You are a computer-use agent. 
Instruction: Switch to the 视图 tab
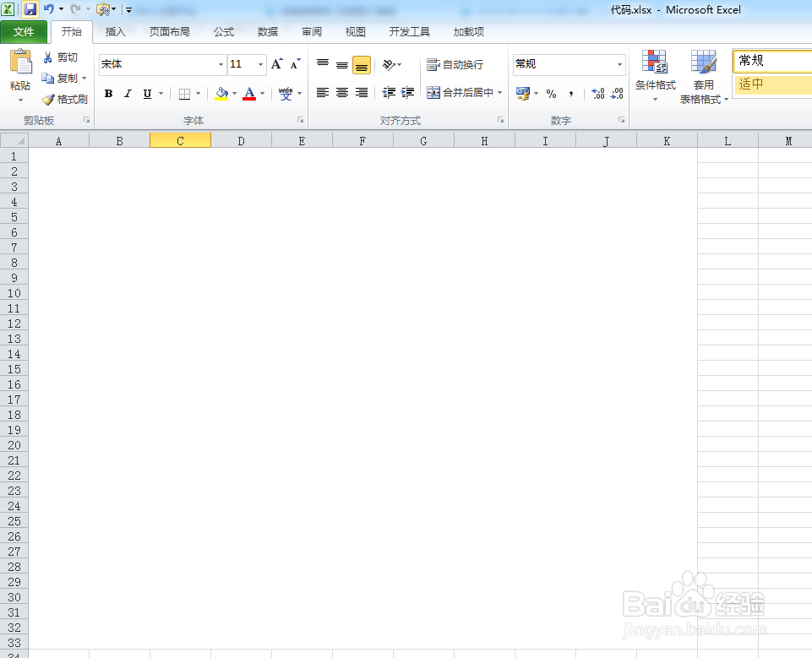click(355, 32)
